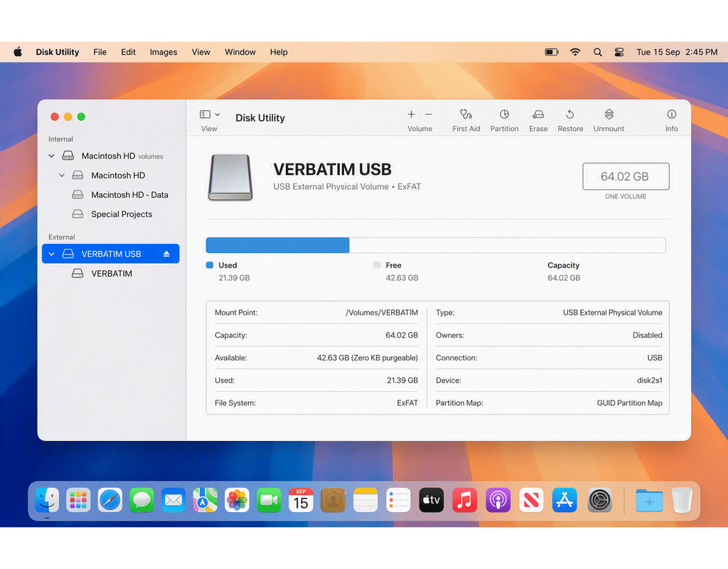Click the GUID Partition Map value
Image resolution: width=728 pixels, height=569 pixels.
coord(630,403)
